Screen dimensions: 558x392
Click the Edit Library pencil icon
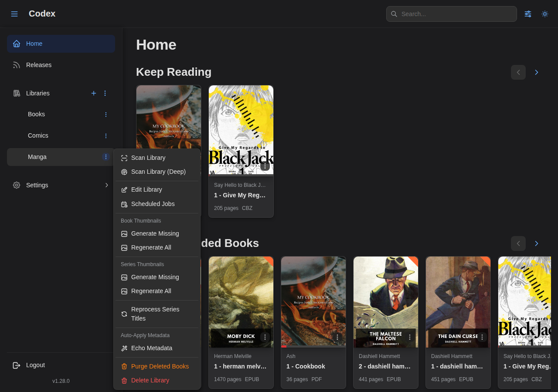click(x=124, y=190)
